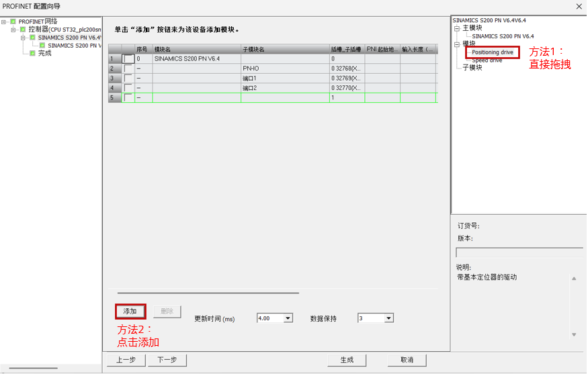
Task: Click the green PROFINET网络 node icon
Action: coord(13,21)
